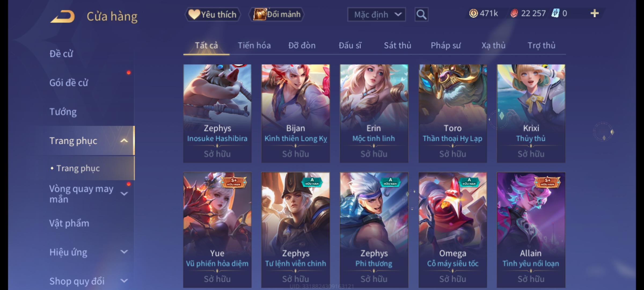This screenshot has width=644, height=290.
Task: Switch to the Pháp sư tab
Action: 446,45
